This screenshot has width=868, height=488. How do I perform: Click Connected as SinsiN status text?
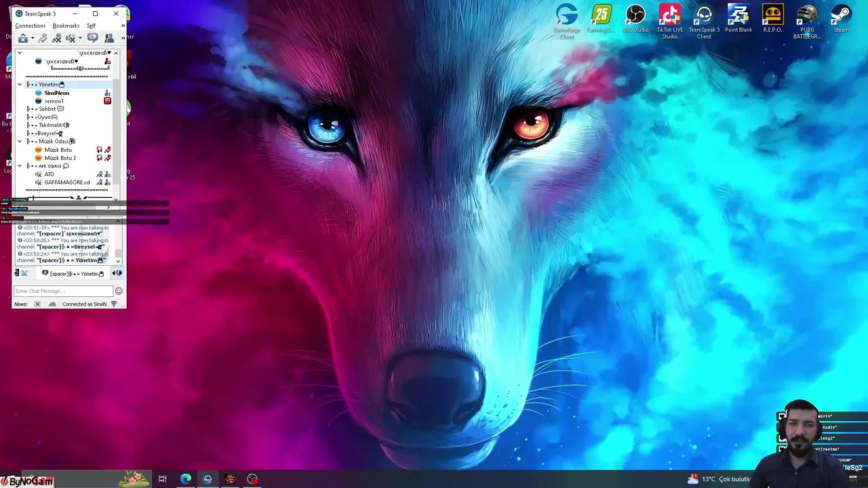click(x=85, y=304)
